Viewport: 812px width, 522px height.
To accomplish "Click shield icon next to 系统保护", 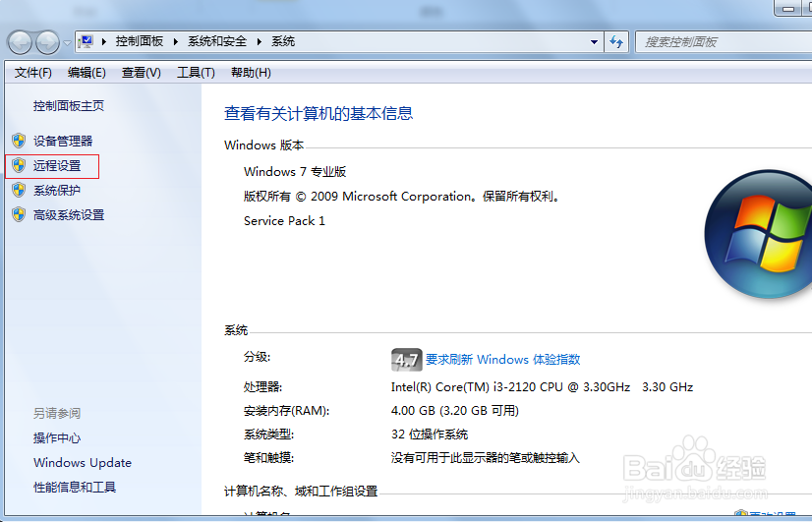I will coord(19,190).
